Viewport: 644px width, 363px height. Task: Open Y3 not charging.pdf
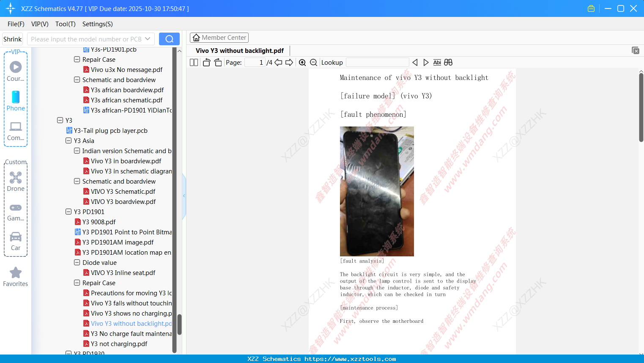(x=119, y=344)
